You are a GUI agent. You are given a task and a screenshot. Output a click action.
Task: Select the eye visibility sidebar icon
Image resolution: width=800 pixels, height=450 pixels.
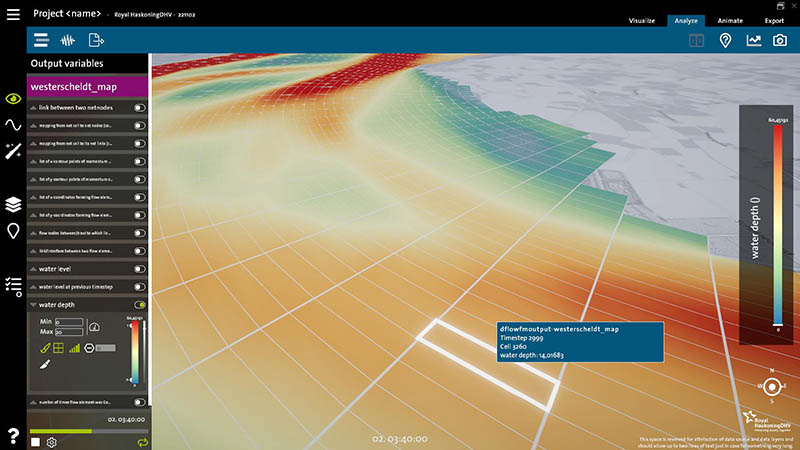tap(13, 98)
